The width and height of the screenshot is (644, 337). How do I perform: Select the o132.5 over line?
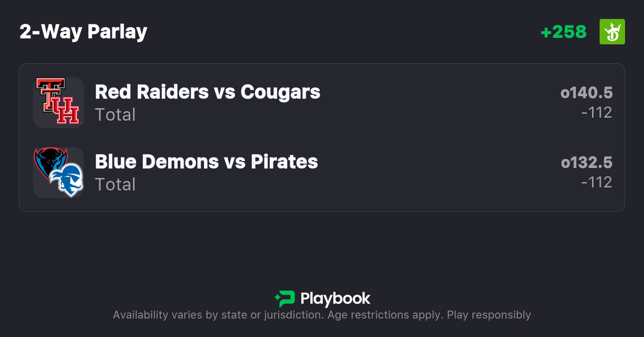click(x=586, y=163)
